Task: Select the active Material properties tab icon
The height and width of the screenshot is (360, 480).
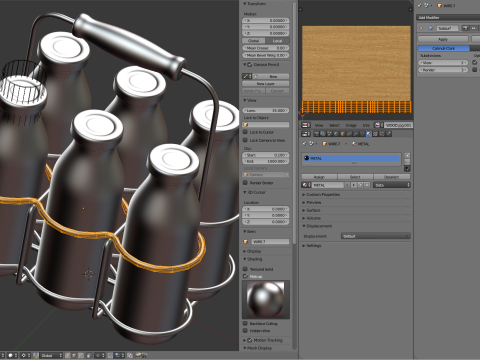Action: click(369, 134)
